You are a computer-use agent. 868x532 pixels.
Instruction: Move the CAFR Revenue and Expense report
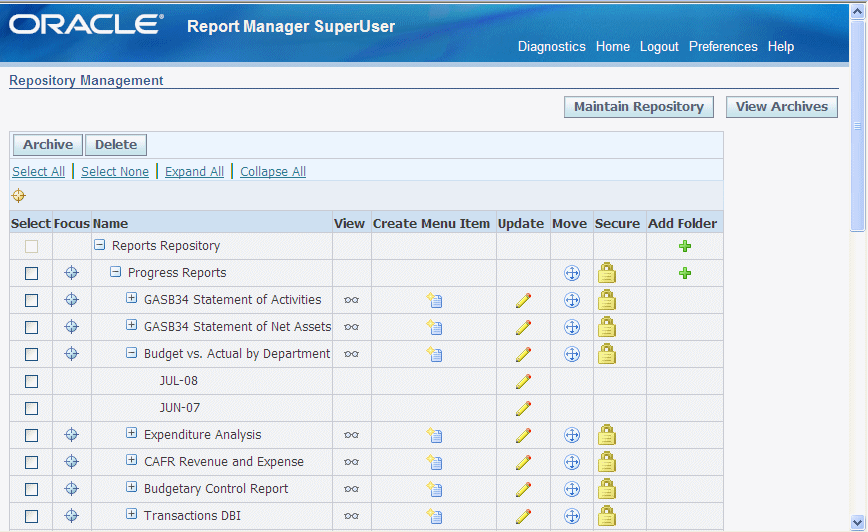click(x=572, y=462)
